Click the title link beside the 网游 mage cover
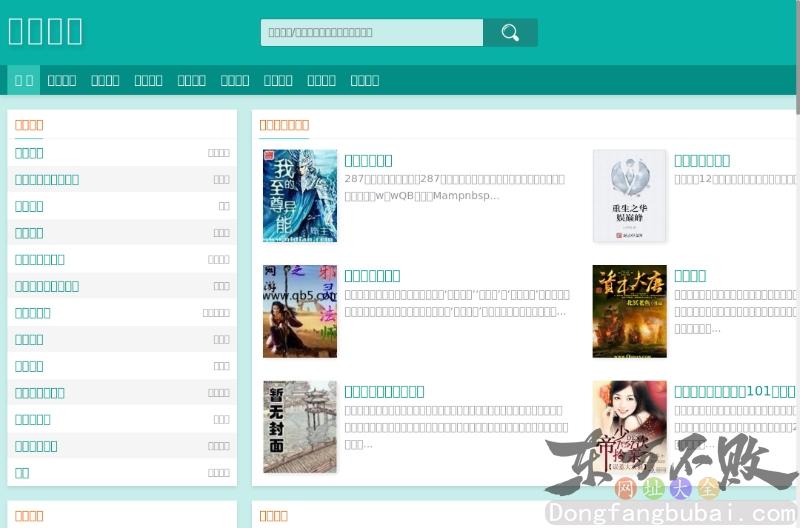Image resolution: width=800 pixels, height=528 pixels. tap(372, 275)
